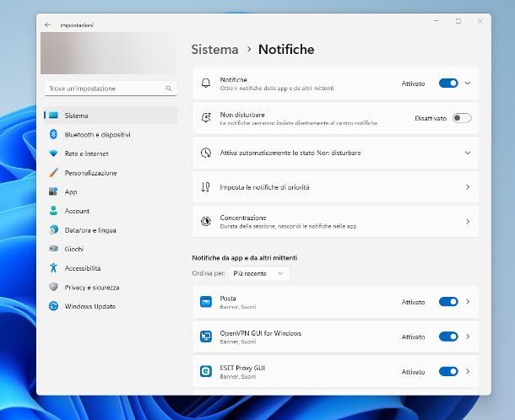Screen dimensions: 515x420
Task: Click the Rete e Internet wifi icon
Action: coord(53,153)
